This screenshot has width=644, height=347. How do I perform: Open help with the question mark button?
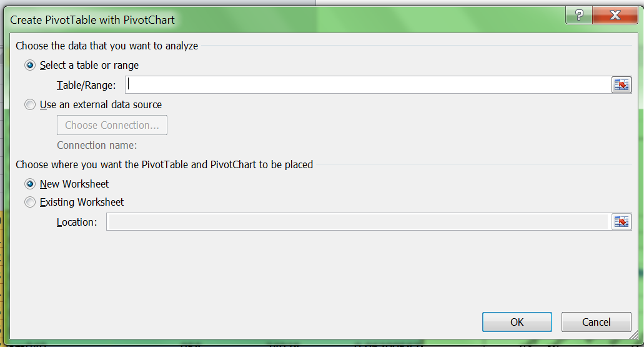click(579, 15)
